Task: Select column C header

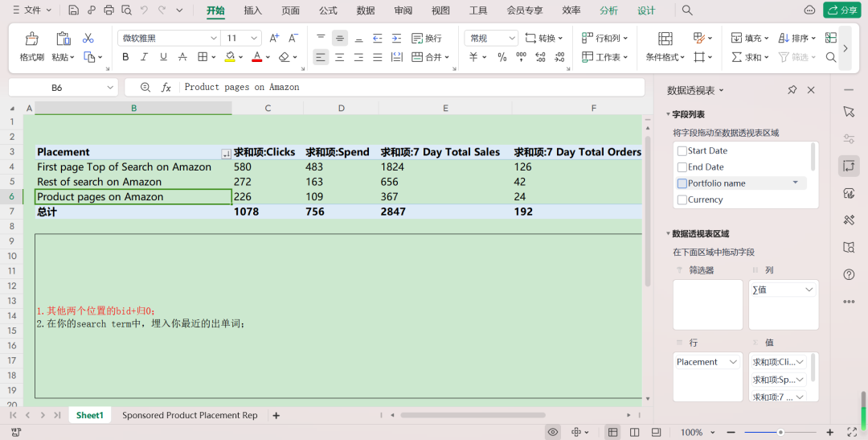Action: click(268, 108)
